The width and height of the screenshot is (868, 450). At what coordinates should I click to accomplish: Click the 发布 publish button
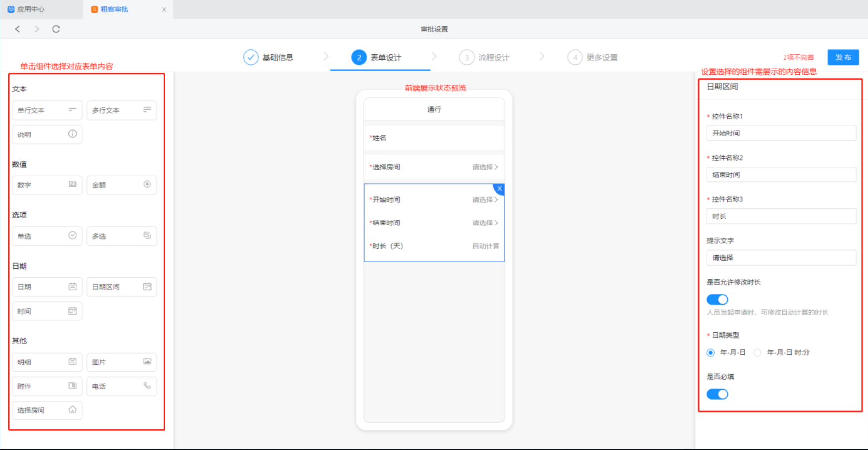pos(843,57)
